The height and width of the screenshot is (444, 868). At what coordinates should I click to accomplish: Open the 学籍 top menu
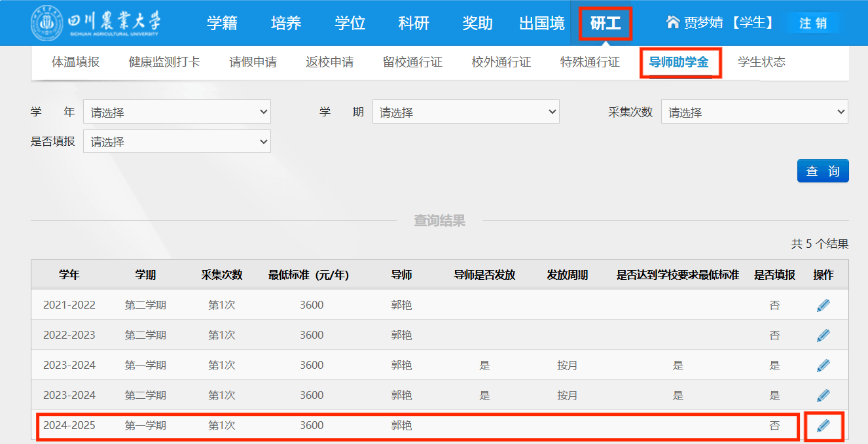(222, 24)
